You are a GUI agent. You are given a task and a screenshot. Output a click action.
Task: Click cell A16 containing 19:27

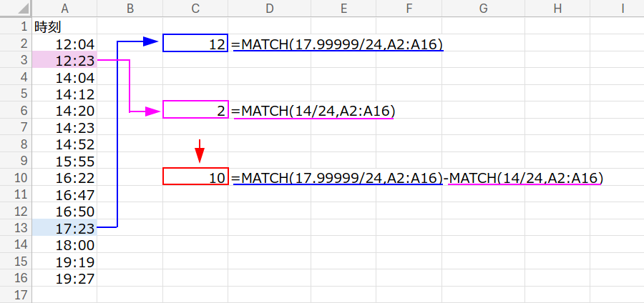64,278
